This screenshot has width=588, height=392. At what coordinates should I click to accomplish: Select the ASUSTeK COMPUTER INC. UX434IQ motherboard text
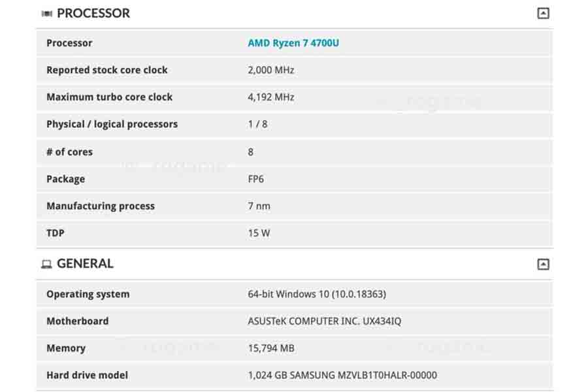coord(324,321)
